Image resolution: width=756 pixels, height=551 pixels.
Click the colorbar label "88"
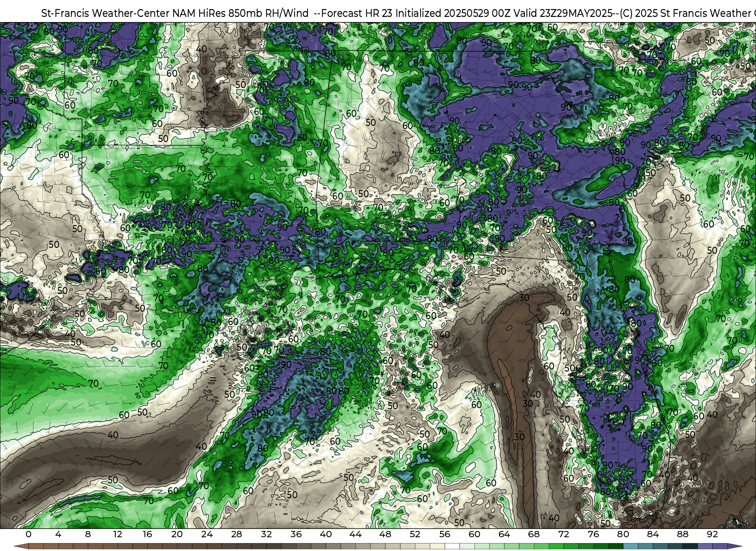(682, 534)
